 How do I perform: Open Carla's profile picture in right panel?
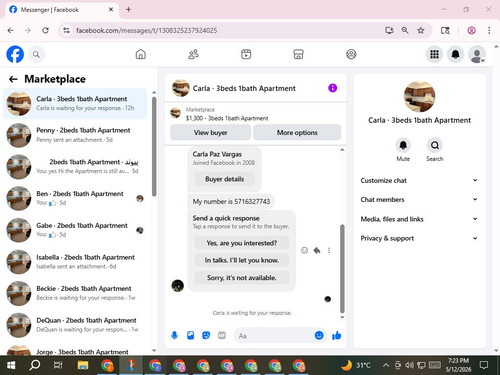click(419, 96)
